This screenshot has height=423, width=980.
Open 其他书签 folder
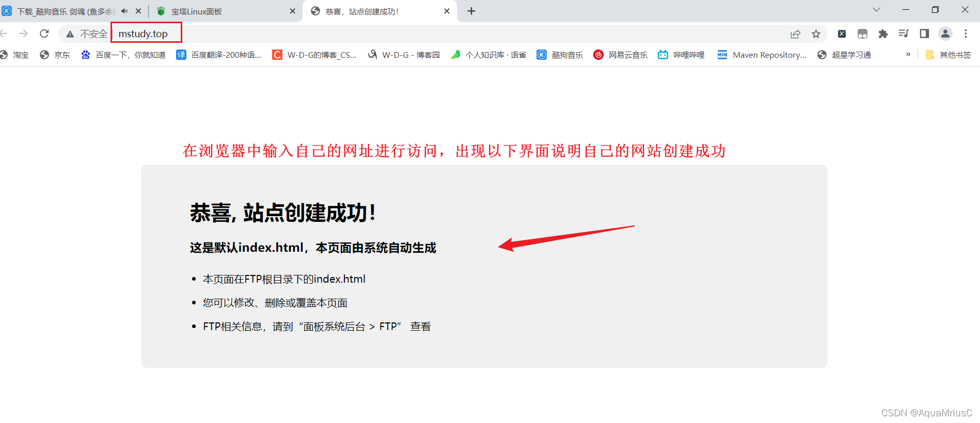click(x=948, y=55)
